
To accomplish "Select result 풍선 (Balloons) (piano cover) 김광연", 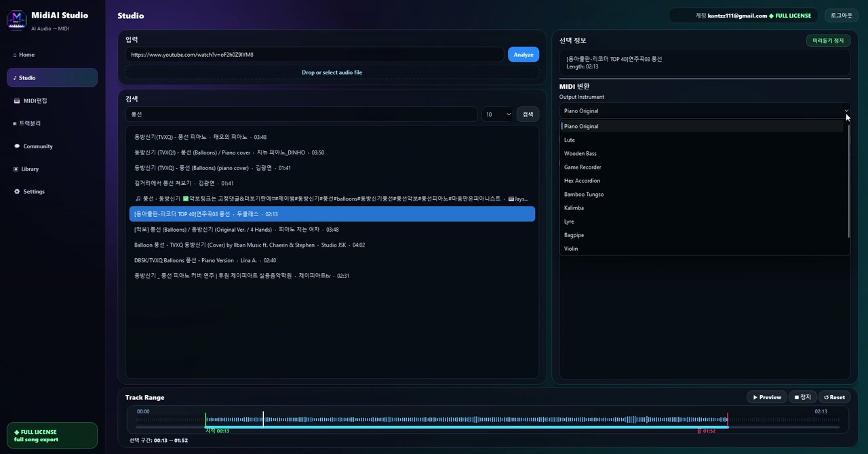I will [332, 167].
